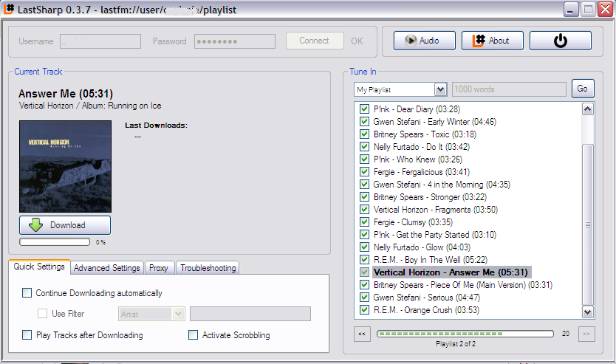
Task: Enable Continue Downloading automatically
Action: [27, 293]
